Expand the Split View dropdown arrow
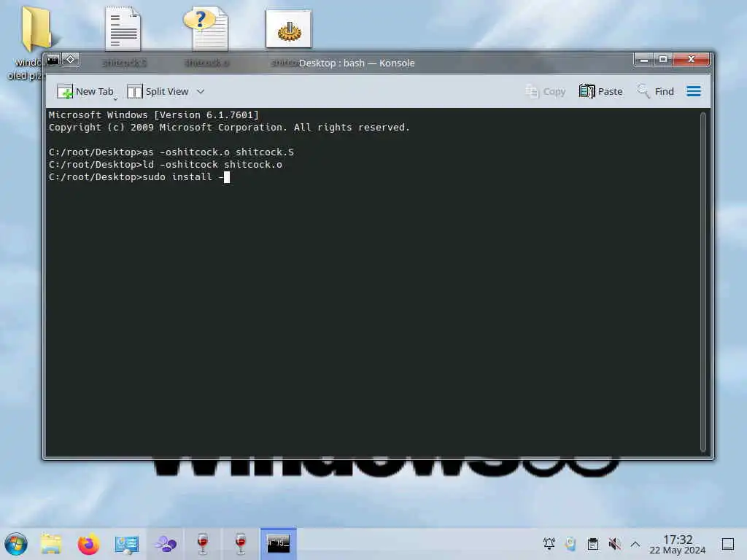 click(201, 91)
